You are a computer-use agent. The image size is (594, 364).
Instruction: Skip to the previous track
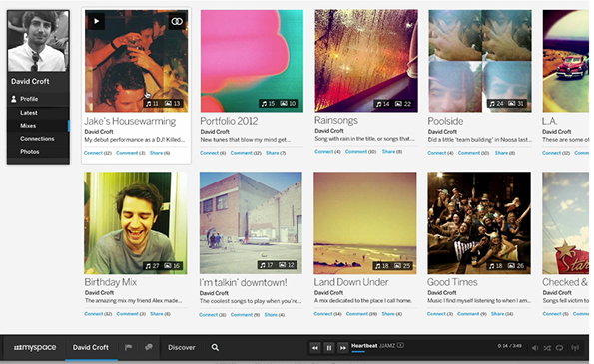pos(314,348)
